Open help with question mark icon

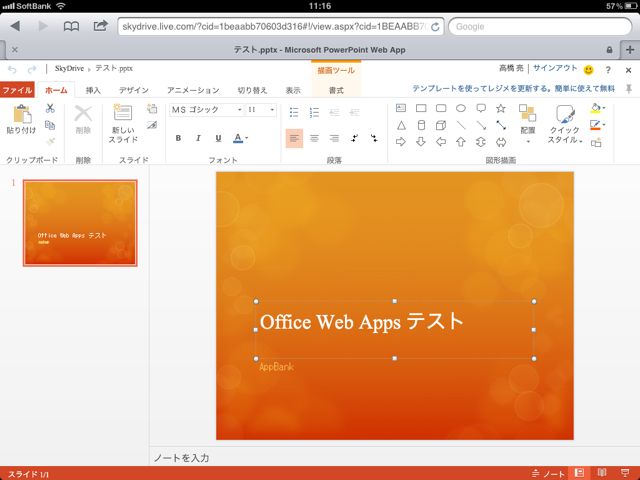tap(608, 70)
